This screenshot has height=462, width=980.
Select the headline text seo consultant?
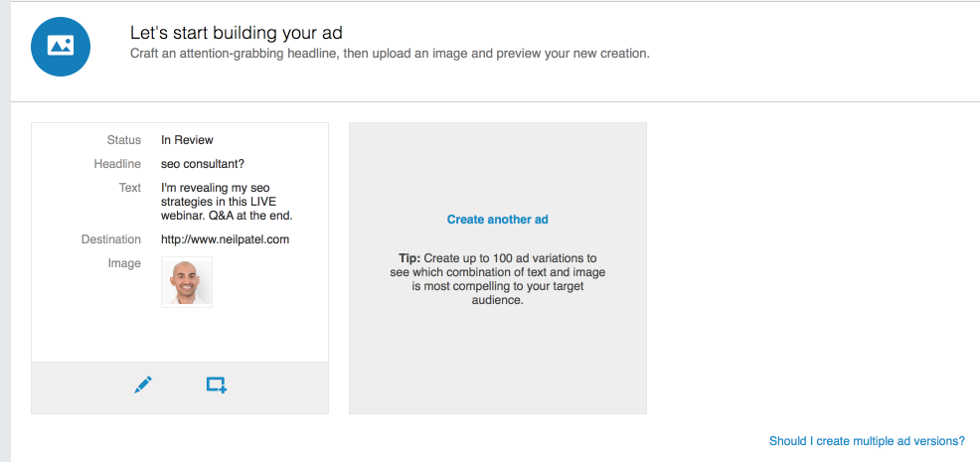203,164
